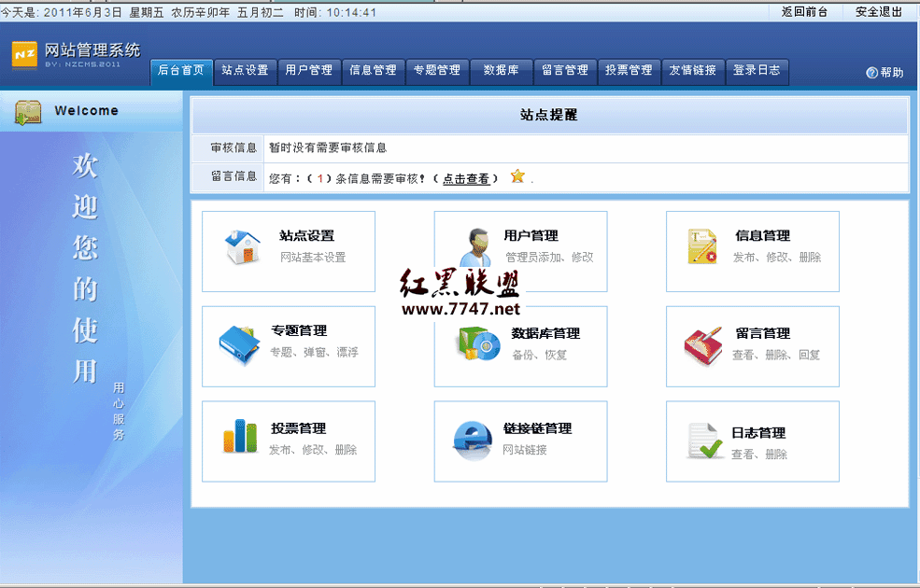The width and height of the screenshot is (920, 588).
Task: Open the 用户管理 tab in the navigation
Action: (x=308, y=71)
